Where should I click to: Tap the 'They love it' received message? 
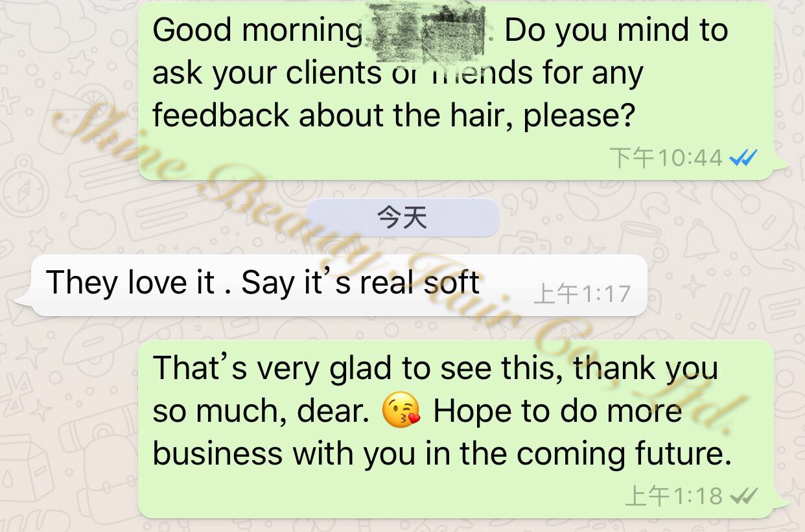pyautogui.click(x=339, y=285)
